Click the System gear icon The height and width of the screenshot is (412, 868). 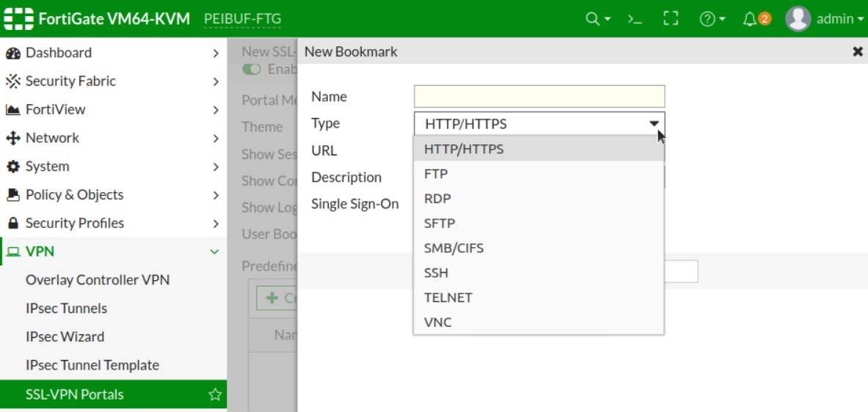[x=12, y=166]
